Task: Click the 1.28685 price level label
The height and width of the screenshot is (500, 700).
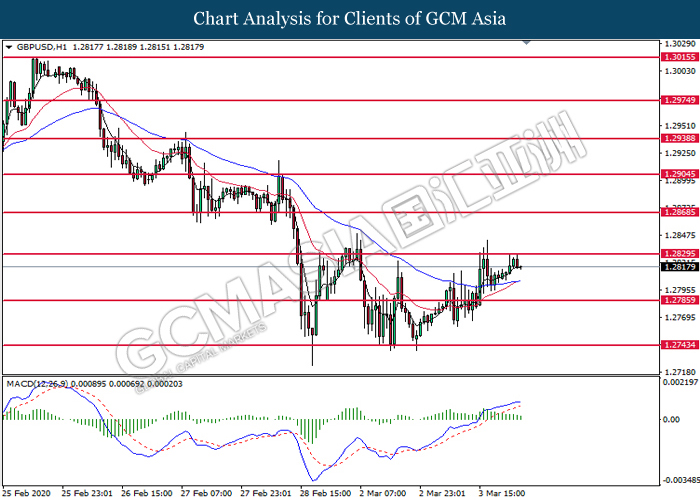Action: [x=679, y=212]
